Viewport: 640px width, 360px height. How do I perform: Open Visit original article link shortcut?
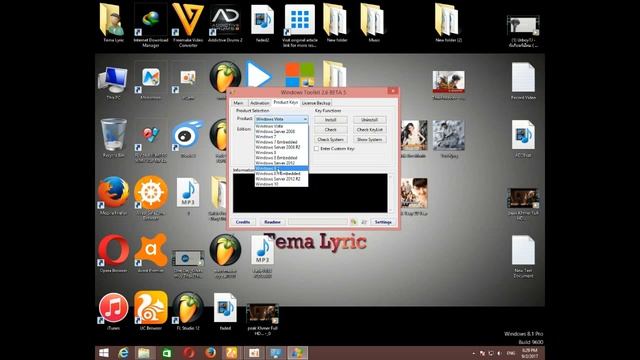[299, 26]
